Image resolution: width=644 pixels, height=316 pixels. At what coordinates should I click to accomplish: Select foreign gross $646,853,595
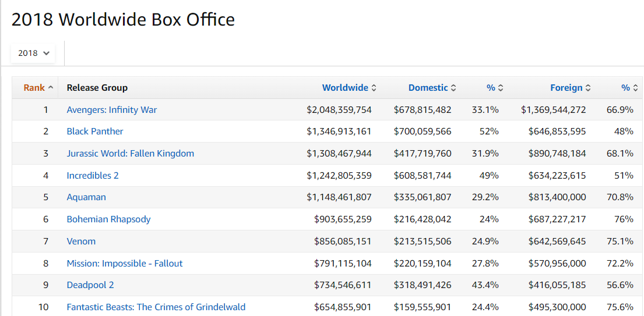(557, 132)
